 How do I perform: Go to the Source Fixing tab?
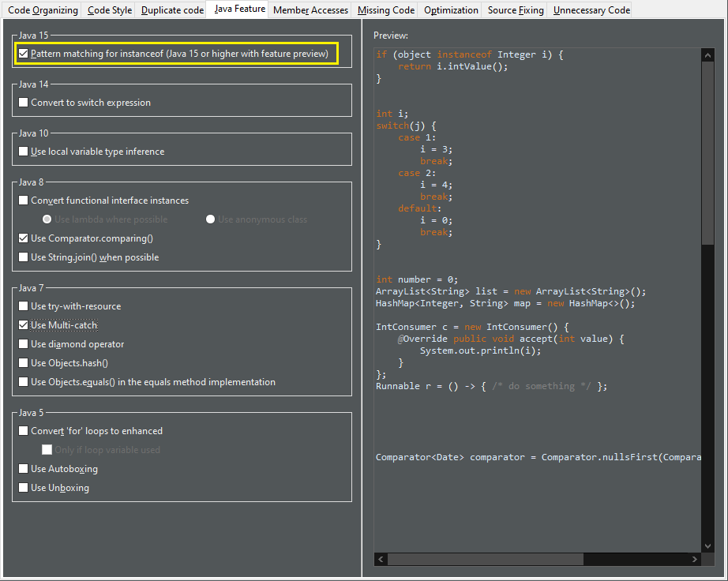pos(516,9)
